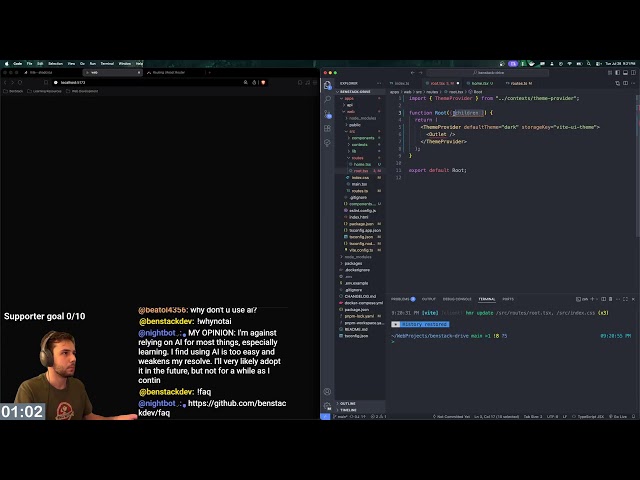This screenshot has width=640, height=480.
Task: Switch to the Problems panel tab
Action: pos(403,299)
